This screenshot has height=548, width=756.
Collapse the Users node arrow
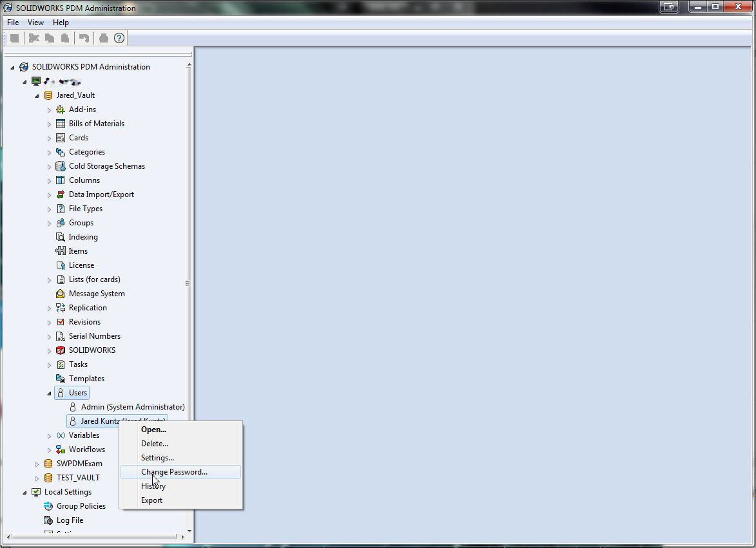coord(49,393)
